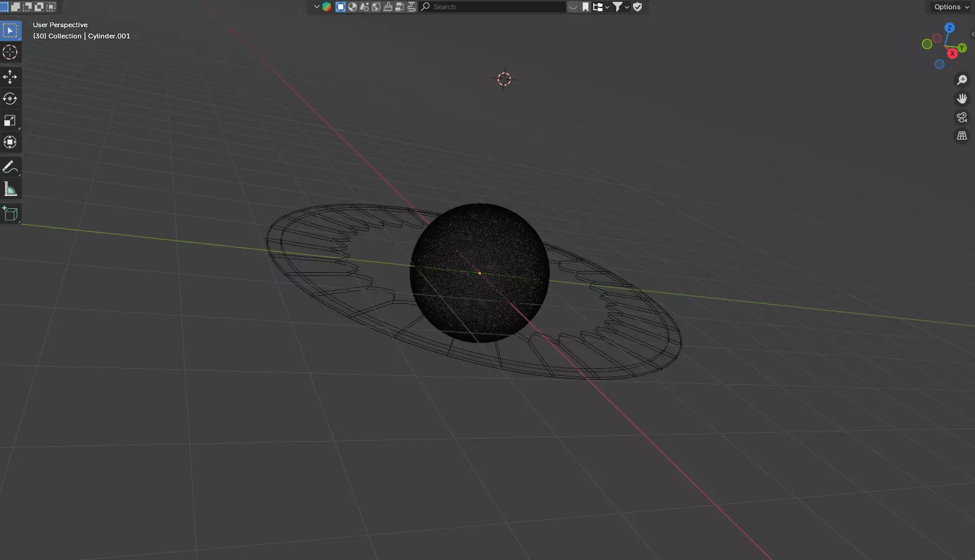The width and height of the screenshot is (975, 560).
Task: Enable Extend Selection mode
Action: pos(16,7)
